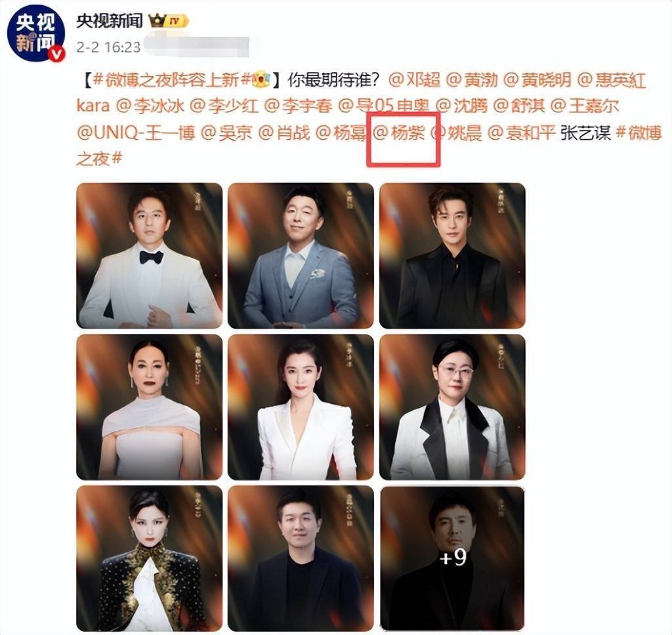Open the @UNIQ-王一博 mention
Screen dimensions: 672x635
[x=136, y=133]
